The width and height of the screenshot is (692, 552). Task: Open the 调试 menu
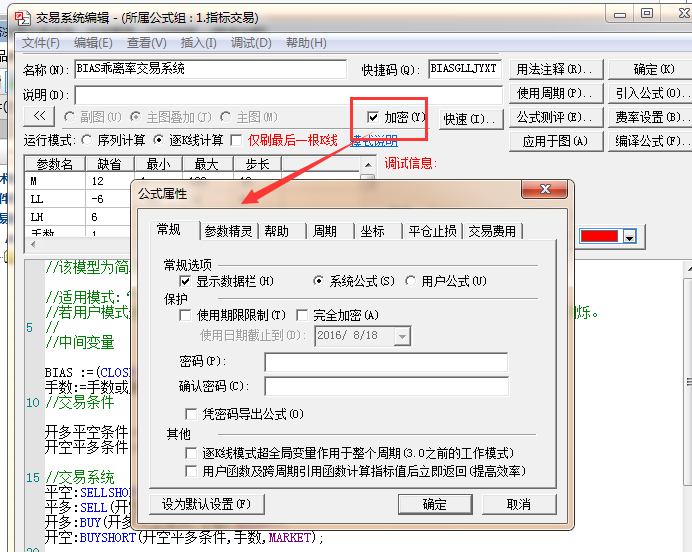[251, 43]
